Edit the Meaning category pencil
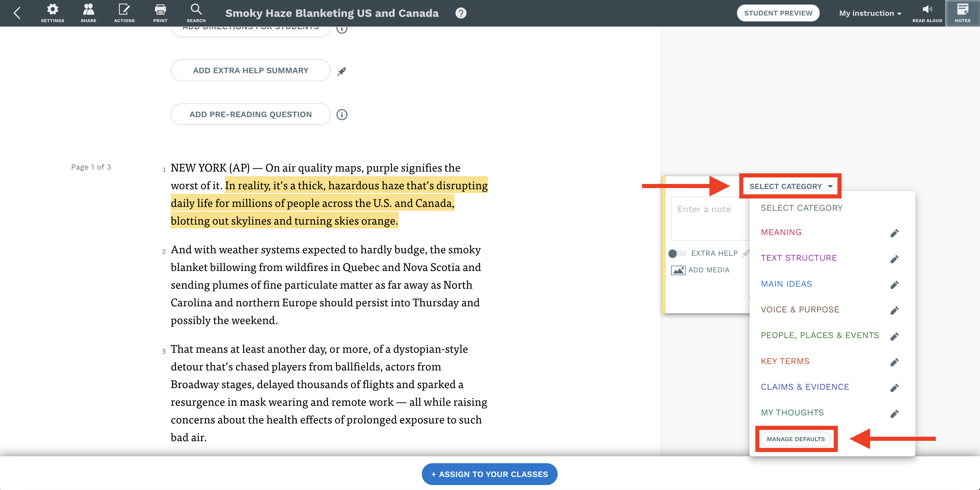The width and height of the screenshot is (980, 490). tap(894, 233)
